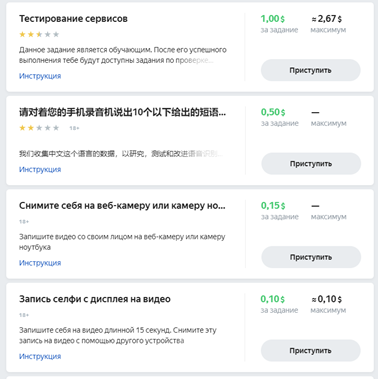Click the 18+ badge under Снимите себя на веб-камеру
The width and height of the screenshot is (378, 379).
point(24,221)
